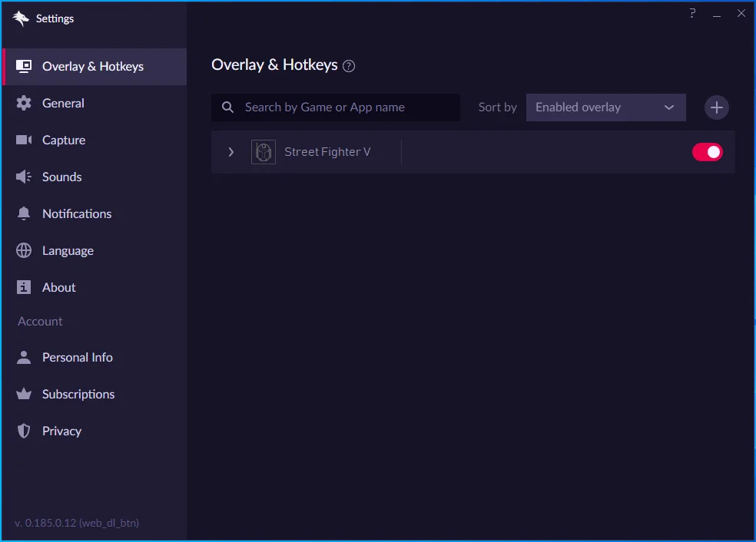
Task: Open the Overlay & Hotkeys settings section
Action: coord(94,67)
